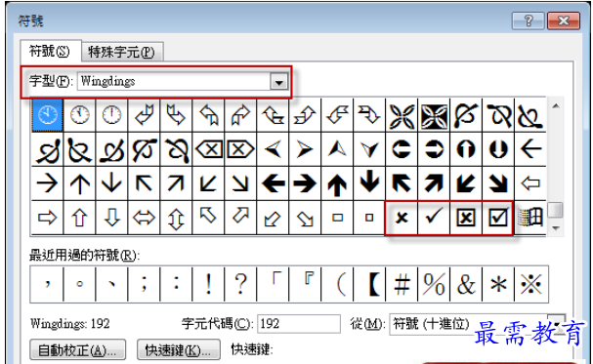The height and width of the screenshot is (364, 593).
Task: Insert recent semicolon symbol
Action: (x=144, y=284)
